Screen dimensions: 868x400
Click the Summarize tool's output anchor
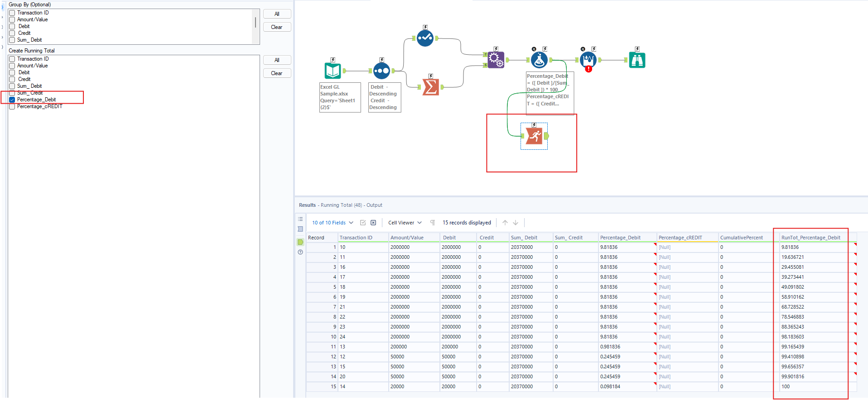click(x=442, y=87)
